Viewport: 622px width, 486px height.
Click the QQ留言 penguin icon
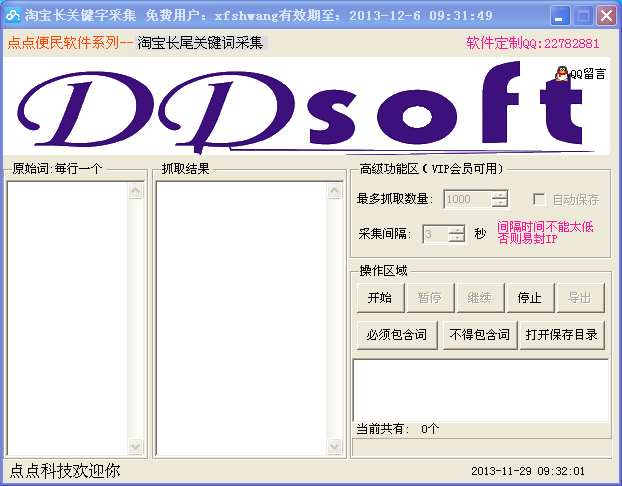pos(561,74)
